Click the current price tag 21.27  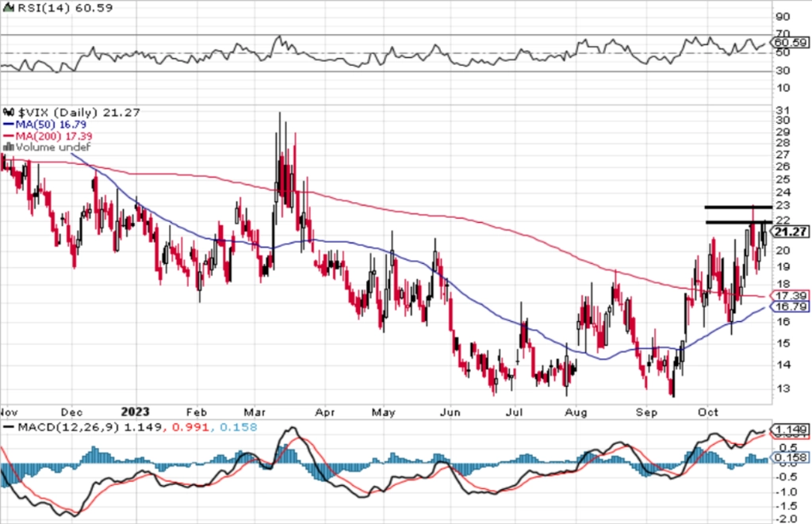[790, 232]
